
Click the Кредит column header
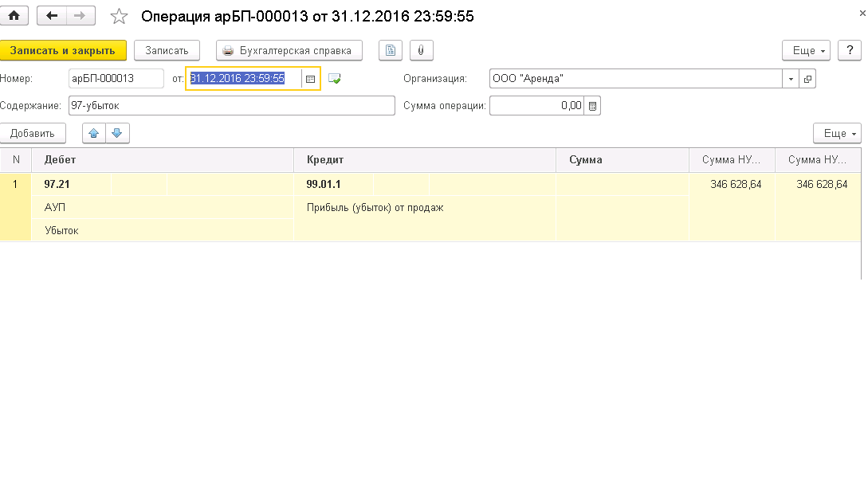tap(424, 160)
